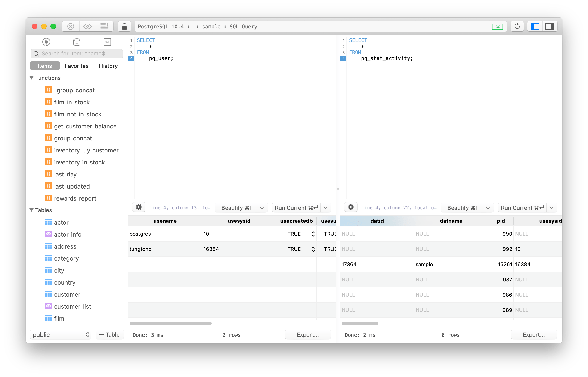The image size is (588, 377).
Task: Open the public schema dropdown
Action: (61, 334)
